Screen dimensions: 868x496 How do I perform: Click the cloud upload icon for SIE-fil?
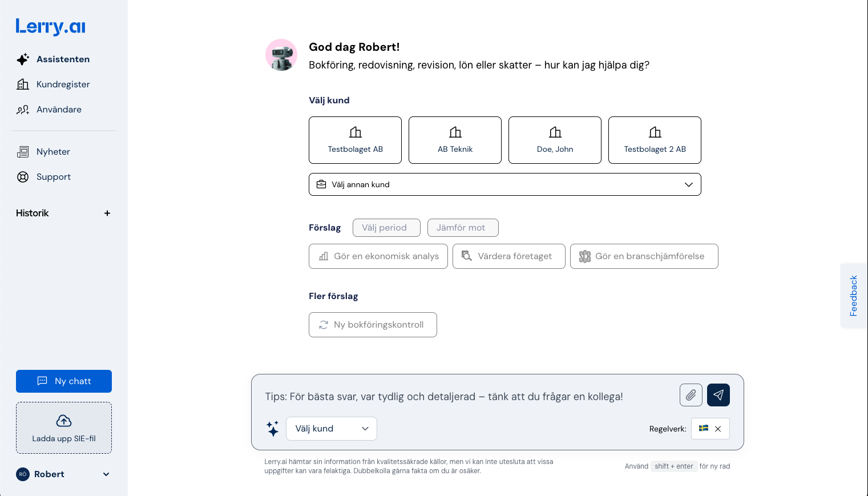point(63,421)
